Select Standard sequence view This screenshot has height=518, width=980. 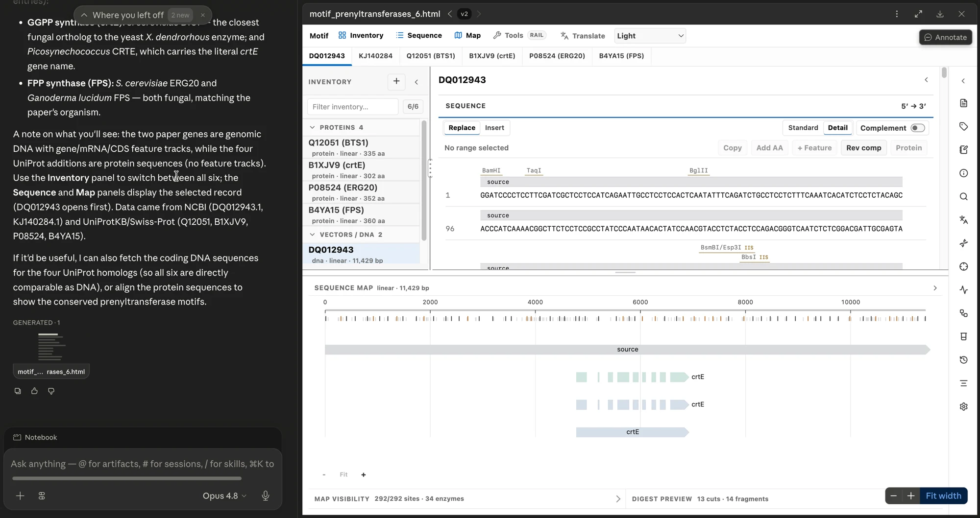803,128
